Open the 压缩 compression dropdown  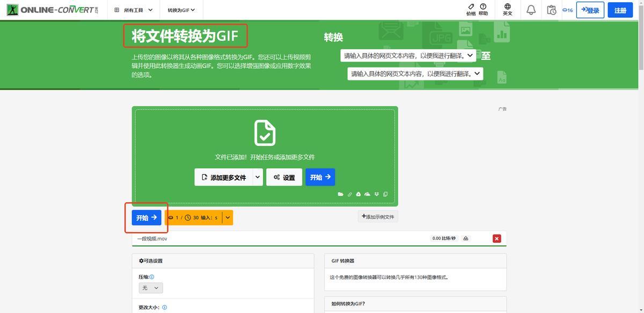tap(151, 288)
